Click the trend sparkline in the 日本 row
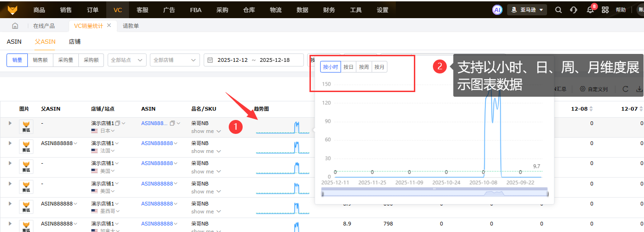 click(x=283, y=127)
